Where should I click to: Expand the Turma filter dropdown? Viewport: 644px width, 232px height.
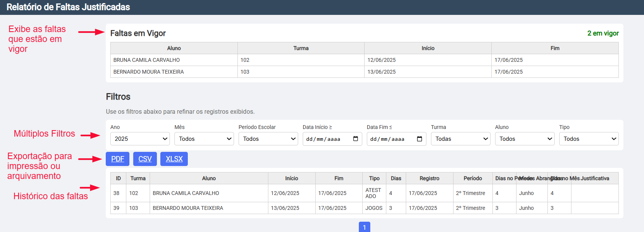(x=460, y=139)
